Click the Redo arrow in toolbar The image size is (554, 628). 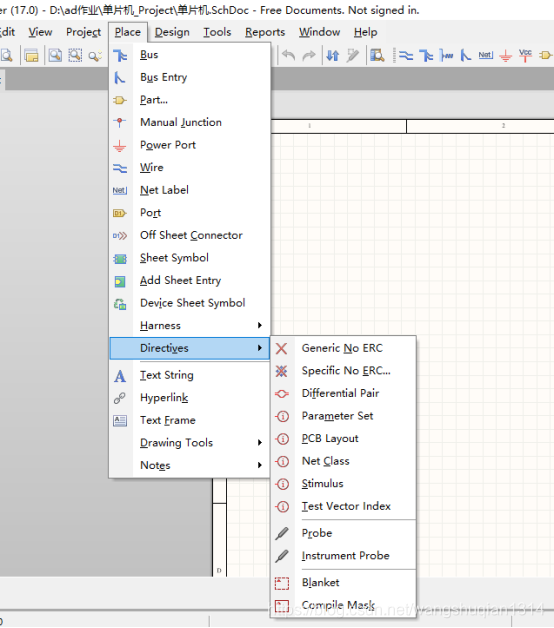click(x=308, y=55)
